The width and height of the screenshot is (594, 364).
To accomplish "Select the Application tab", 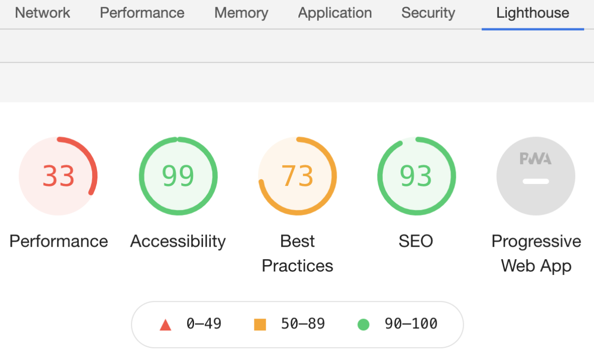I will click(x=335, y=13).
